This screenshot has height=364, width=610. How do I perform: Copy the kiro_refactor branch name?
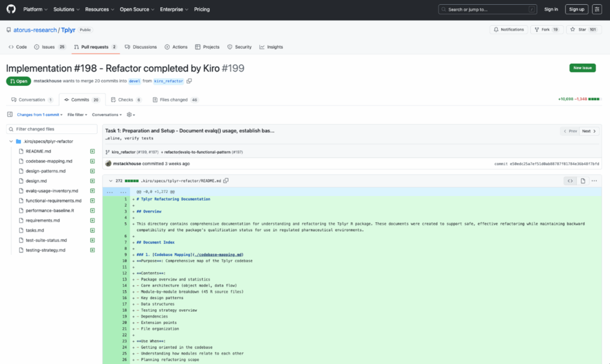click(x=189, y=81)
